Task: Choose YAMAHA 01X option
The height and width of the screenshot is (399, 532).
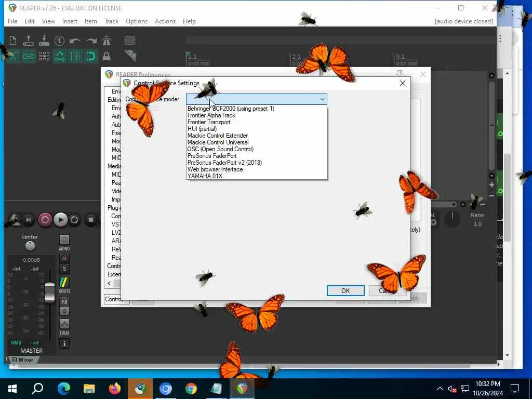Action: [257, 176]
